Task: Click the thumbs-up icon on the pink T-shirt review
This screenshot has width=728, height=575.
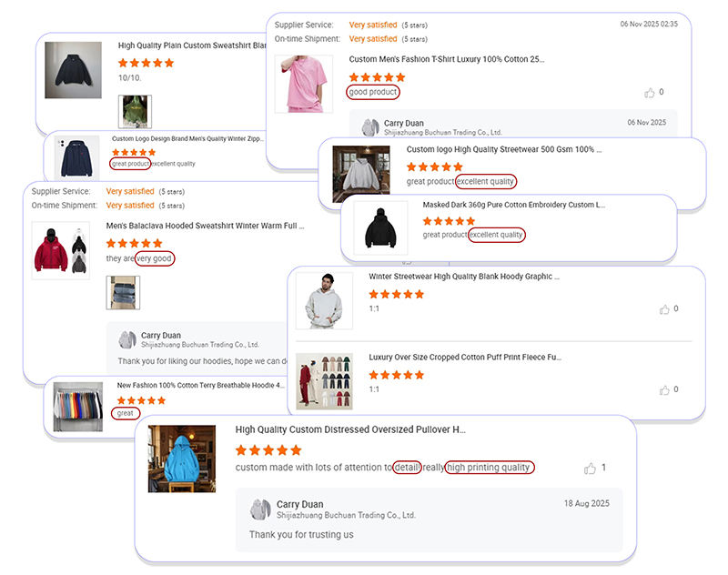Action: pos(649,93)
